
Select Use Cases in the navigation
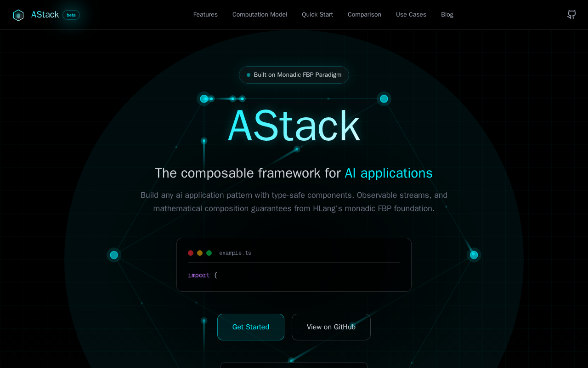click(411, 15)
